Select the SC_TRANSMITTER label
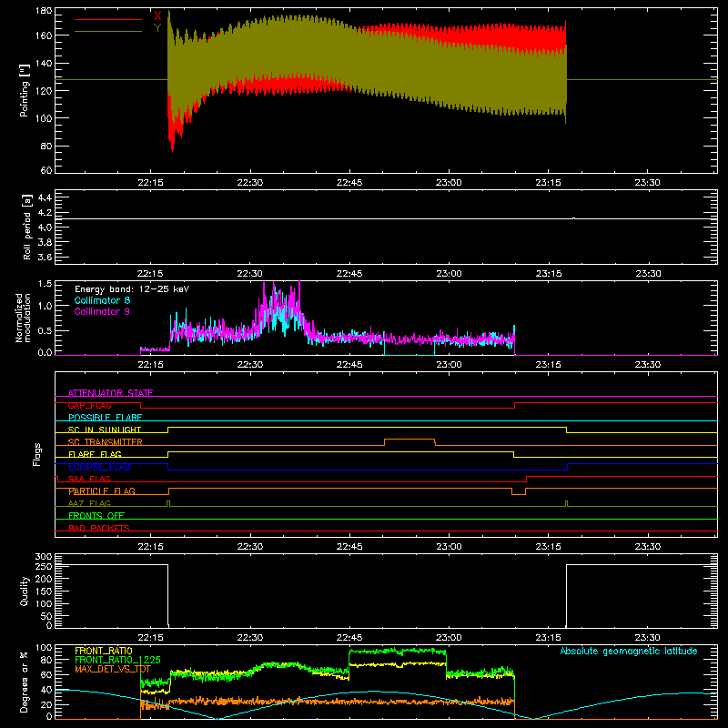This screenshot has width=728, height=728. (x=106, y=442)
